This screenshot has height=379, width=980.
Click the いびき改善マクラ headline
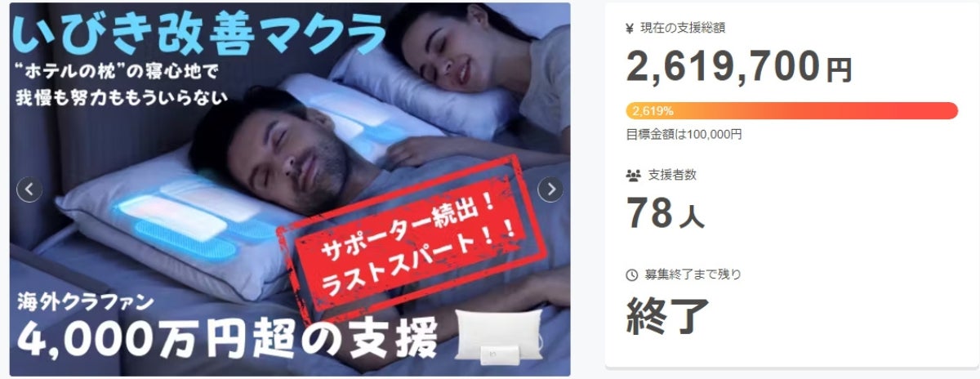tap(199, 33)
